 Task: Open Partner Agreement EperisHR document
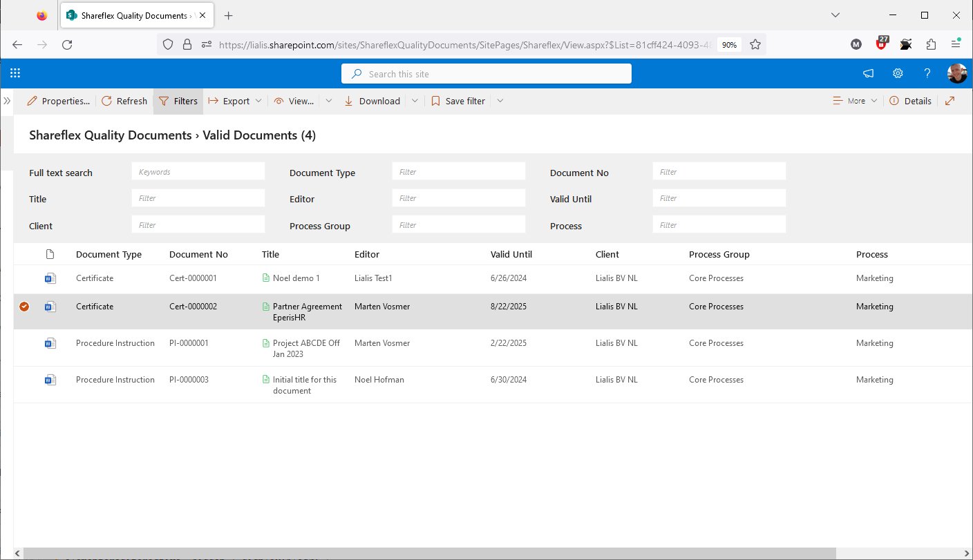[x=308, y=312]
